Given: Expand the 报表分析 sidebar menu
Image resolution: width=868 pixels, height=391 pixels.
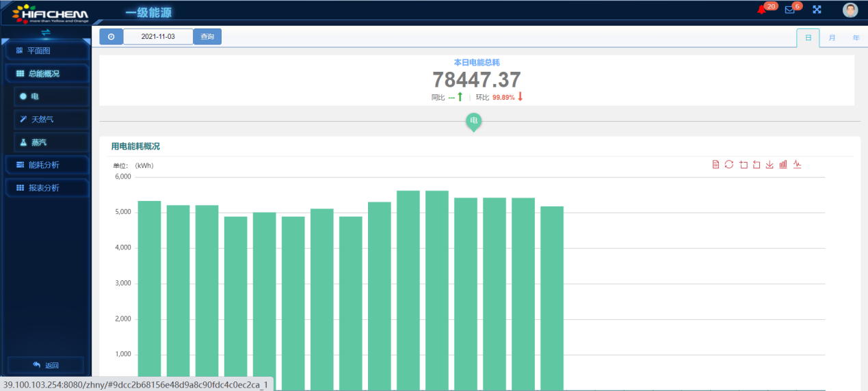Looking at the screenshot, I should 46,187.
